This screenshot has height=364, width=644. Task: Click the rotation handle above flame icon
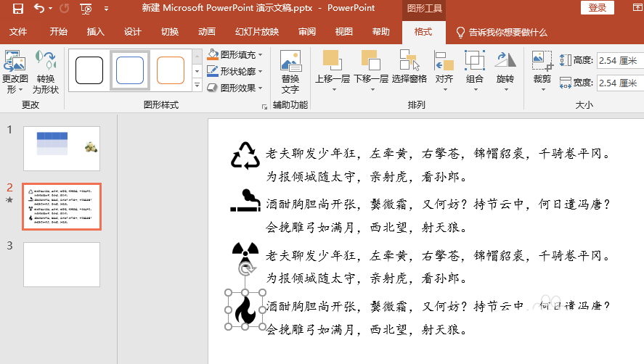tap(246, 270)
